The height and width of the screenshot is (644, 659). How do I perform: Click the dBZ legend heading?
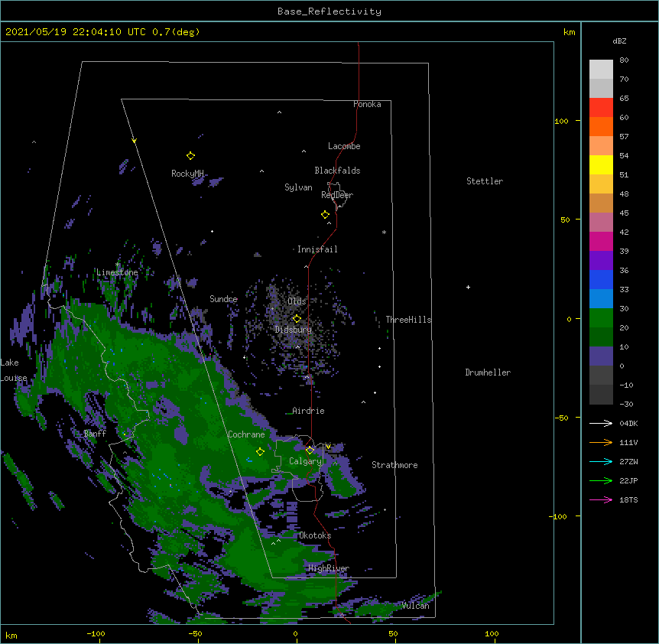(619, 41)
